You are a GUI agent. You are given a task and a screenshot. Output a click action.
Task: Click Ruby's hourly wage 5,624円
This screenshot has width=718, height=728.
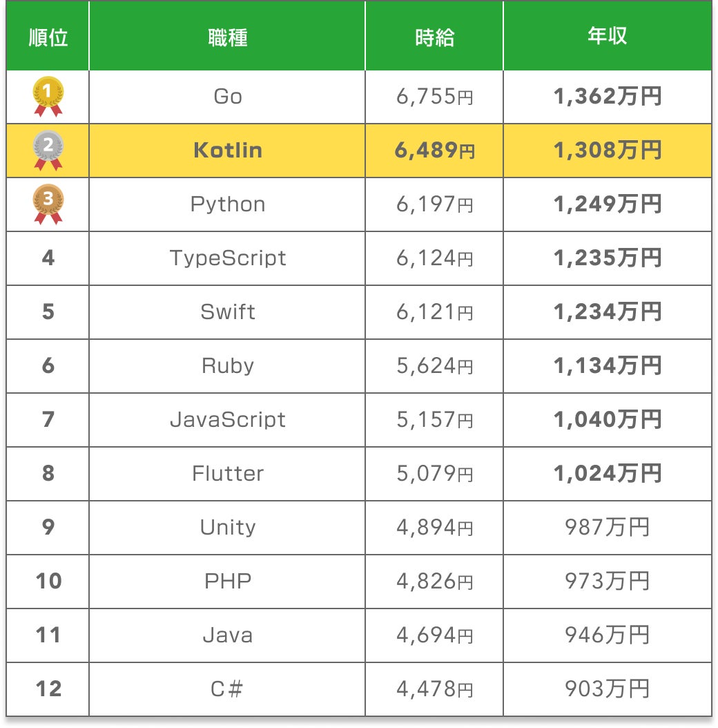(434, 366)
